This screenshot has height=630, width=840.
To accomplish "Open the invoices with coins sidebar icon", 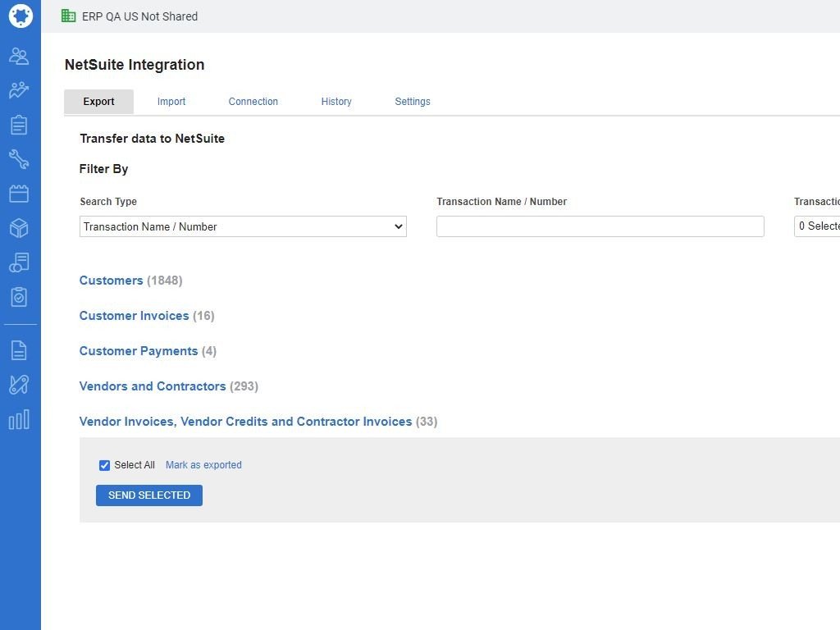I will (x=20, y=262).
